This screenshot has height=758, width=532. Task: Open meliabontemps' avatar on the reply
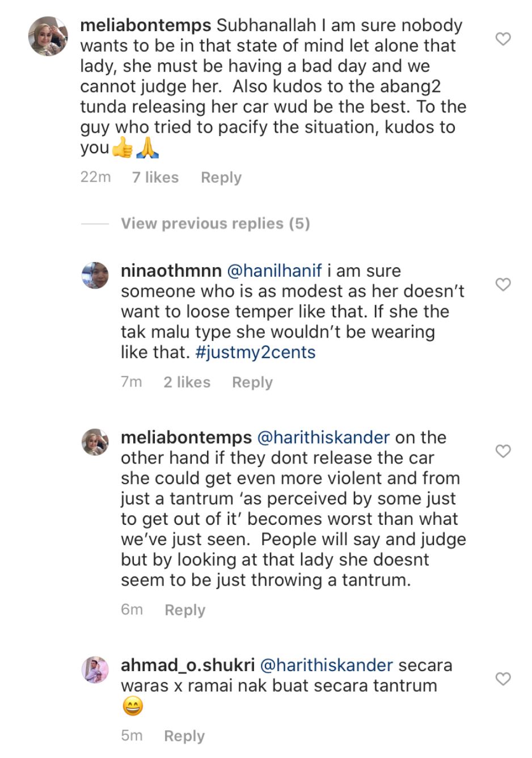coord(95,442)
